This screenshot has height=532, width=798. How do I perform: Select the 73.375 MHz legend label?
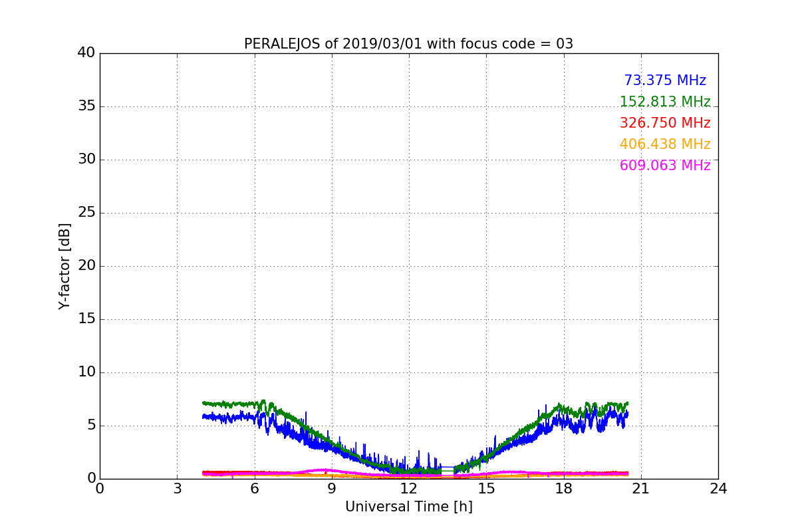point(665,80)
